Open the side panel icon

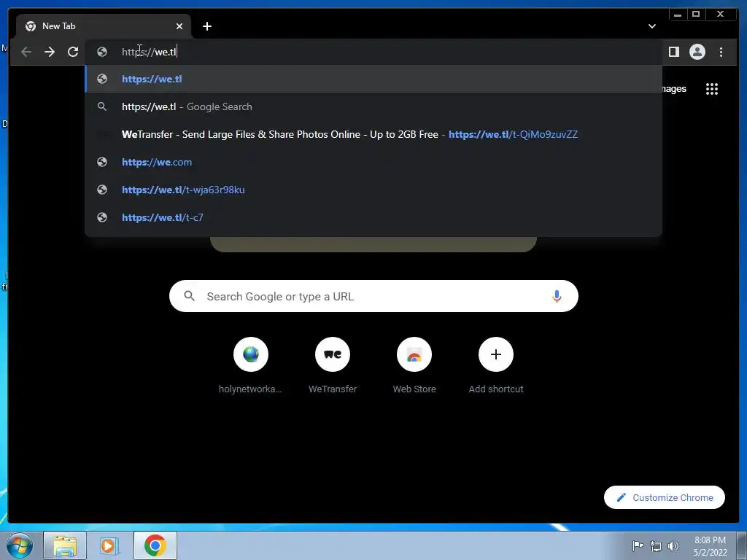673,52
